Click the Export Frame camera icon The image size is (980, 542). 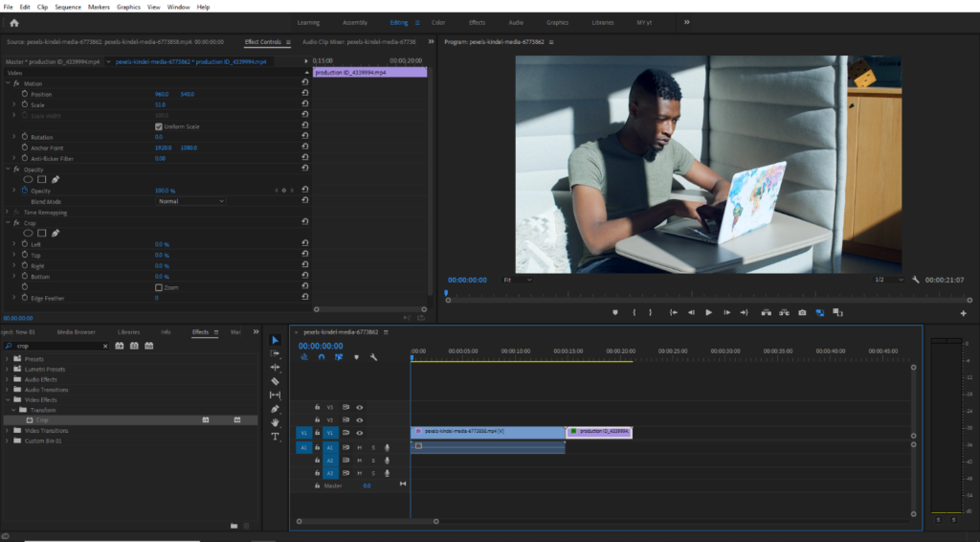802,312
